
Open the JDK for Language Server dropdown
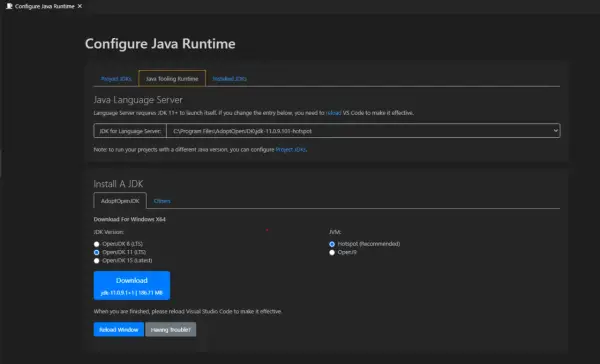pyautogui.click(x=363, y=131)
